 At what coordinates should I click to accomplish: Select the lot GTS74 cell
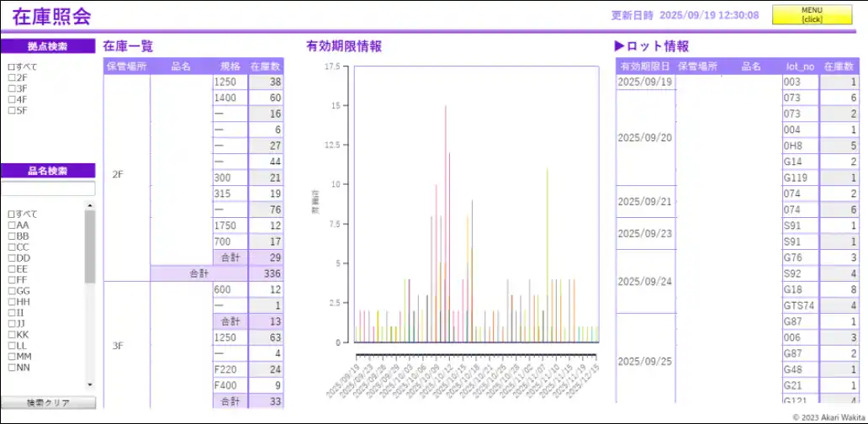pos(800,306)
